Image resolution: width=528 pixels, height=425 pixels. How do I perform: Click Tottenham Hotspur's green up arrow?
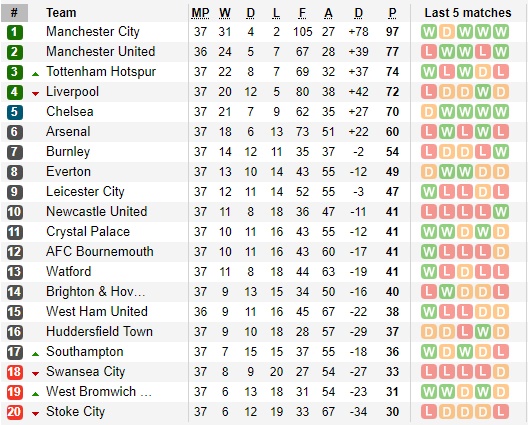35,74
